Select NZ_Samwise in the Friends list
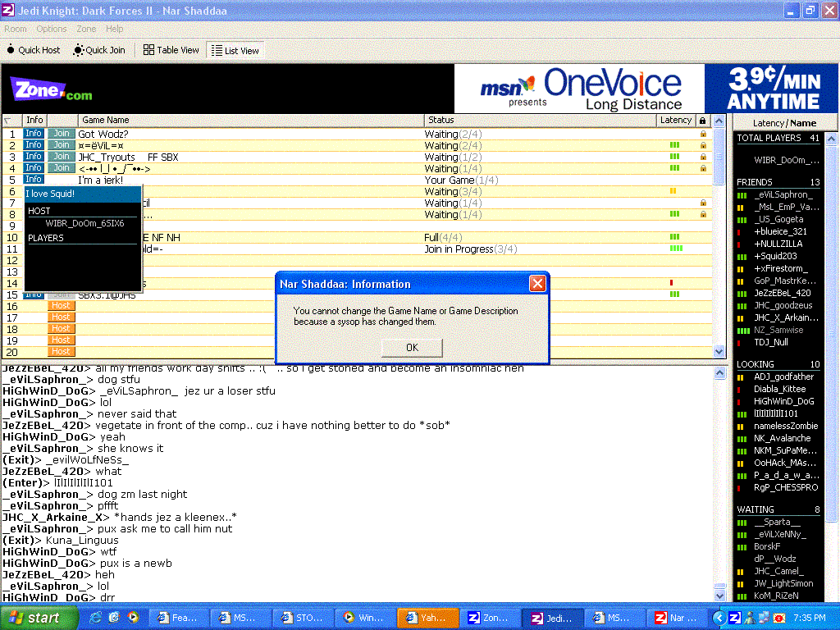 [778, 330]
